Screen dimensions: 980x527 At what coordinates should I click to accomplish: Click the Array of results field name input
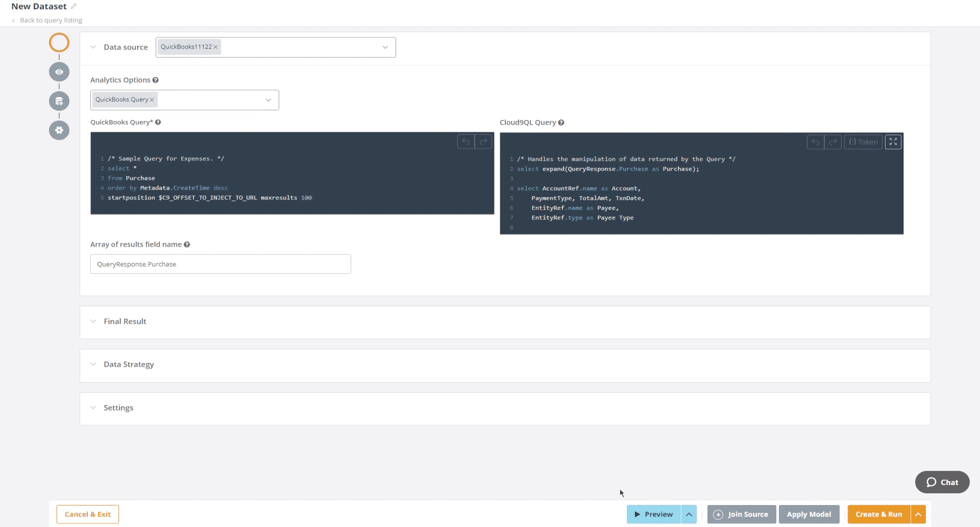pyautogui.click(x=220, y=264)
